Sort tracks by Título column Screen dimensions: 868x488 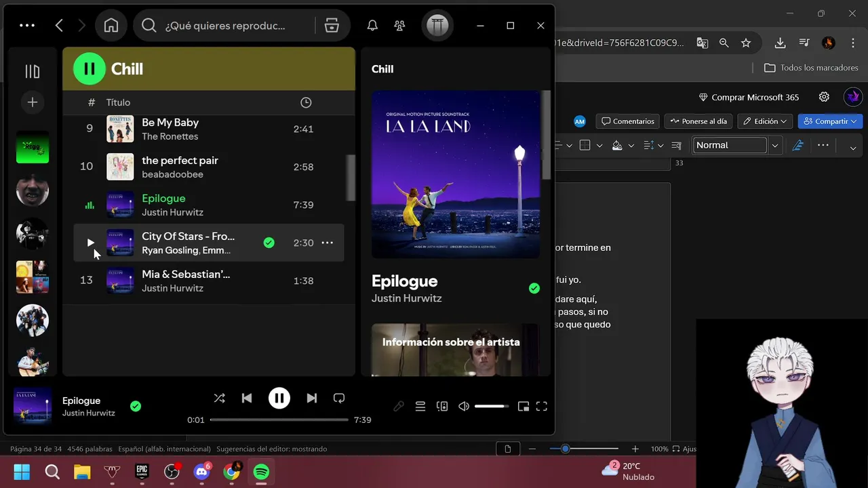pos(118,102)
